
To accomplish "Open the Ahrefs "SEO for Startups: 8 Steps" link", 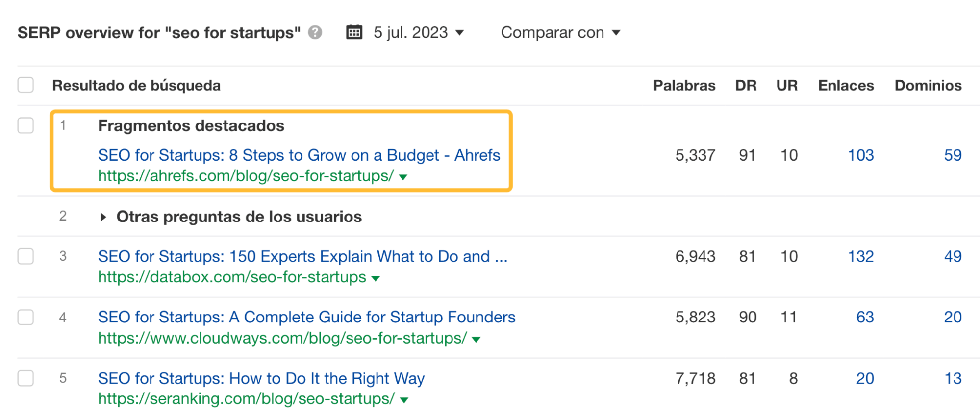I will pyautogui.click(x=299, y=155).
